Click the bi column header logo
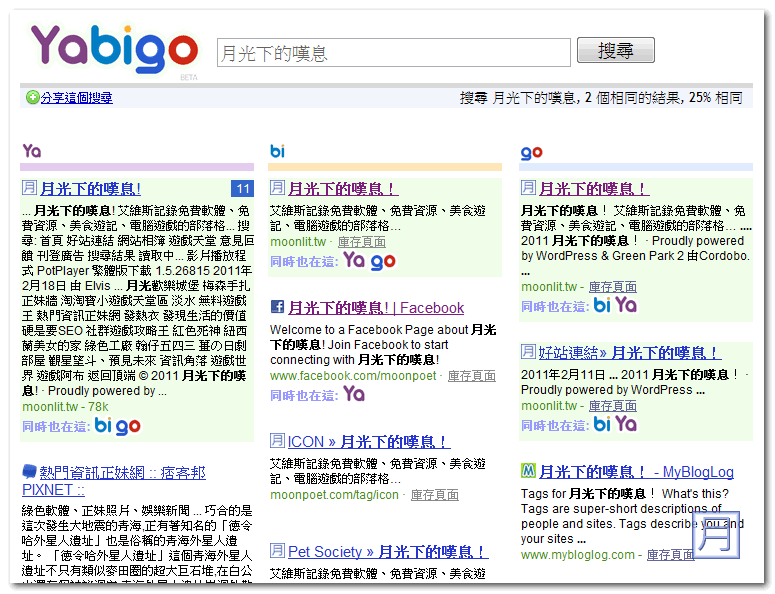The width and height of the screenshot is (775, 594). tap(277, 151)
